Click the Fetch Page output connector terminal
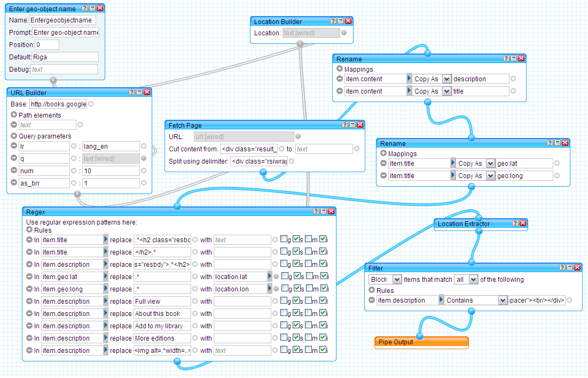Viewport: 588px width, 378px height. pos(263,172)
